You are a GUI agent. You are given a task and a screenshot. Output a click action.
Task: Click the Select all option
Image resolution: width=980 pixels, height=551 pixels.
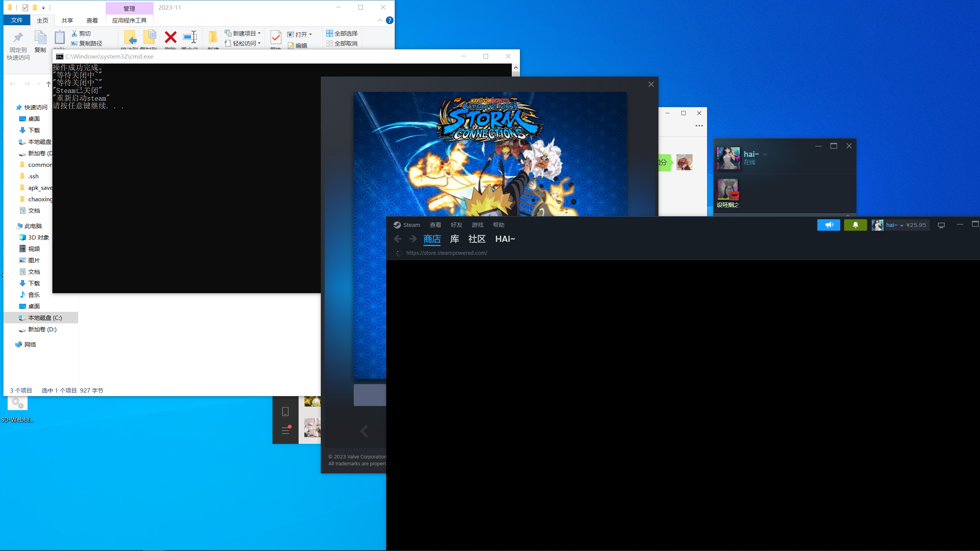point(342,33)
